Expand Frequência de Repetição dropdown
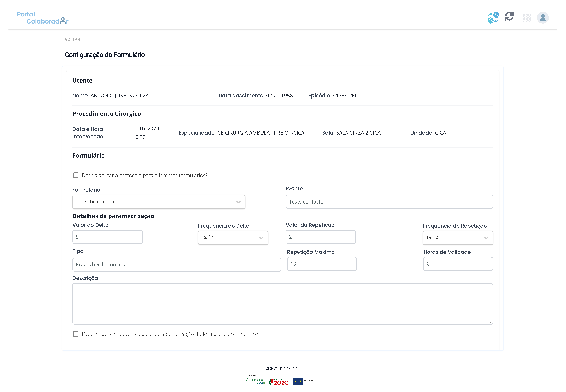This screenshot has height=392, width=566. tap(458, 238)
